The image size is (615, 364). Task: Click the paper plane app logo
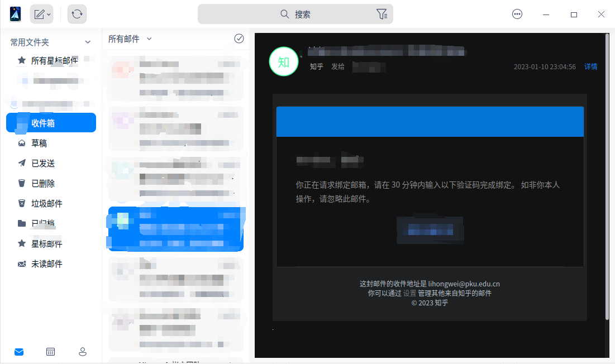pos(15,13)
